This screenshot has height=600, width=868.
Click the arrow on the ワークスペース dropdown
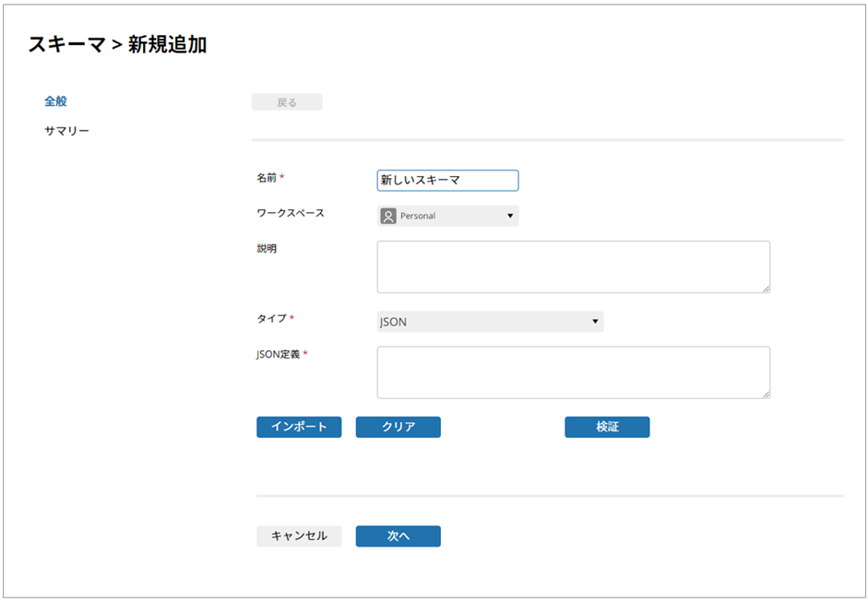pos(509,217)
